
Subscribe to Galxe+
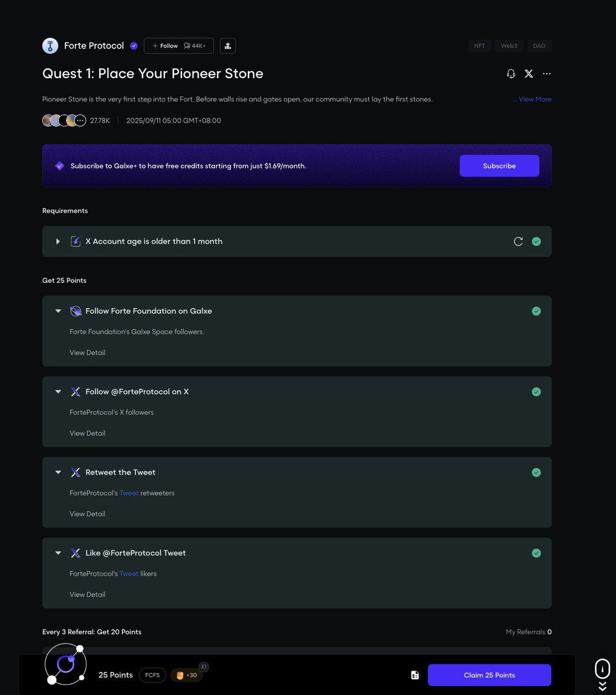pos(499,166)
